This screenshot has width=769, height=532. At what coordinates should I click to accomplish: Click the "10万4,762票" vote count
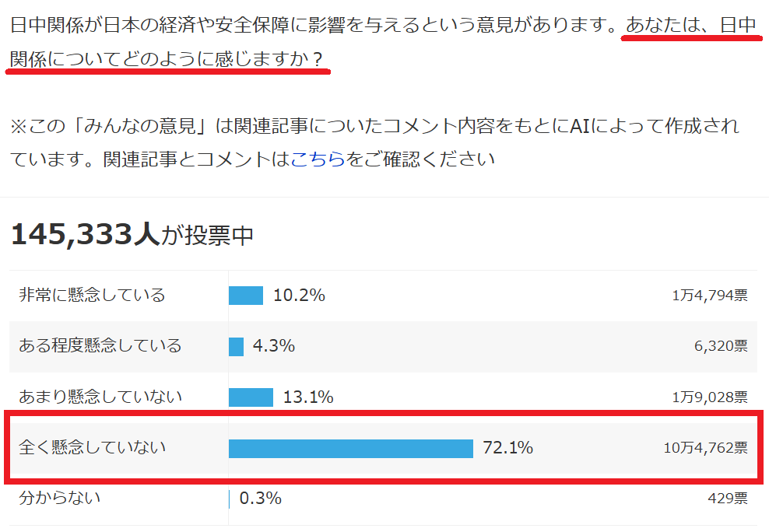(x=705, y=448)
